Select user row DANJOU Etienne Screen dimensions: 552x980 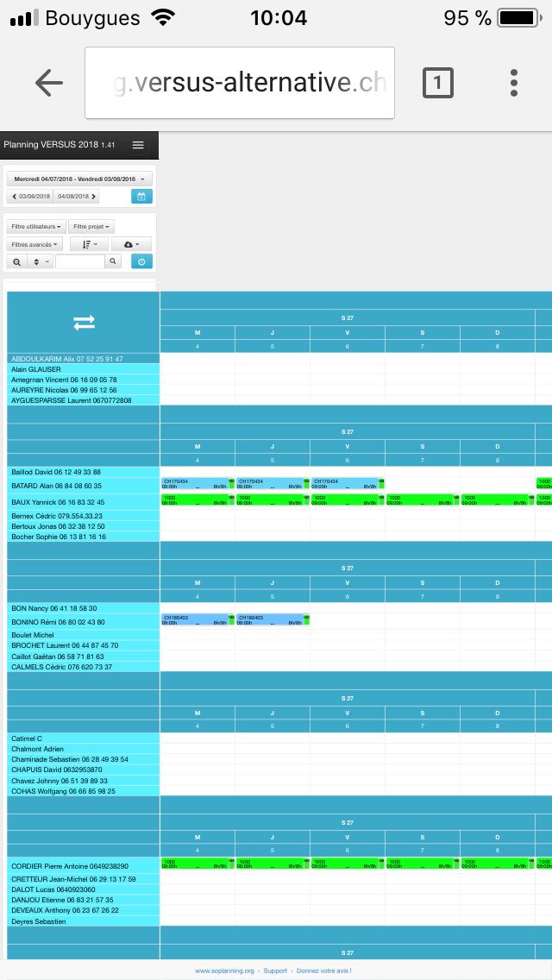point(83,900)
